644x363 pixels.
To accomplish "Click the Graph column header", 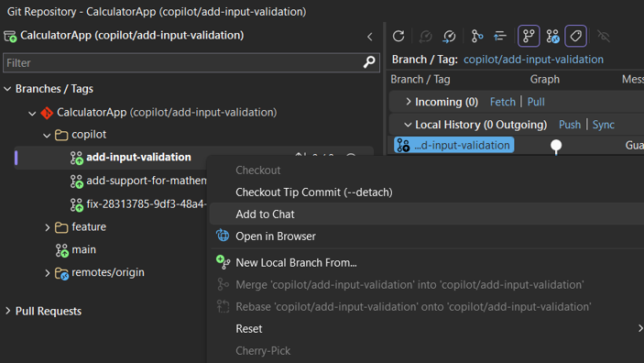I will point(545,80).
